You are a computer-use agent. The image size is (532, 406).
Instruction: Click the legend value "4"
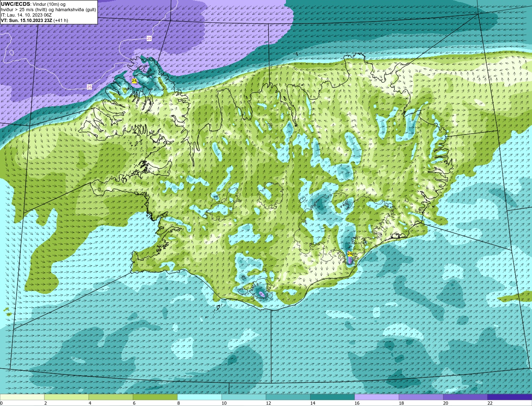90,403
